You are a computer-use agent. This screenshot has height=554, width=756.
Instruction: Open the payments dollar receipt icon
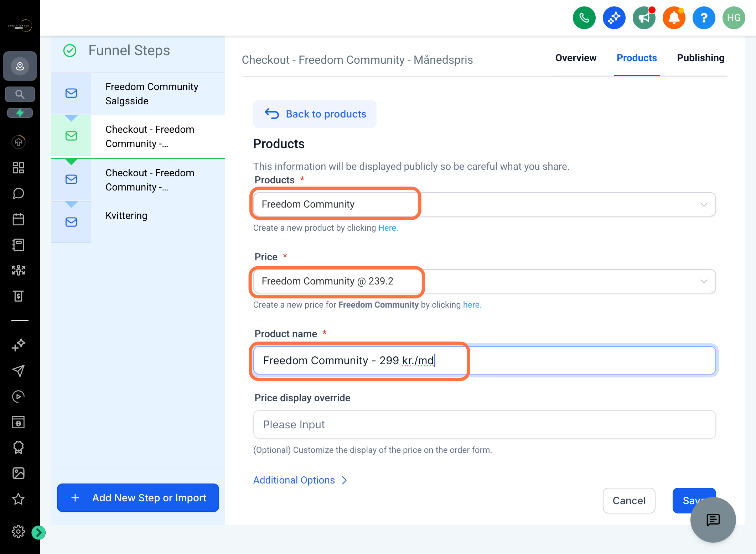point(19,296)
